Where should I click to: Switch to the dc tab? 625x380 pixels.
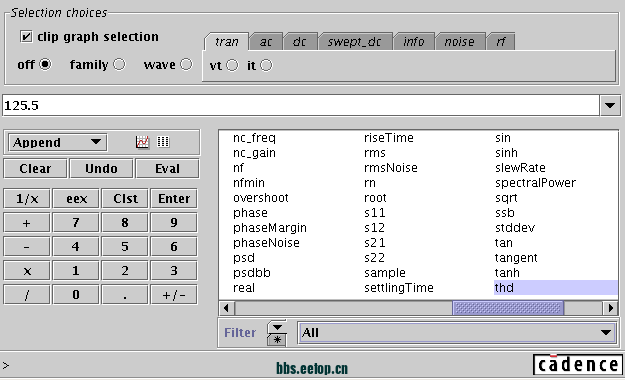(x=300, y=41)
